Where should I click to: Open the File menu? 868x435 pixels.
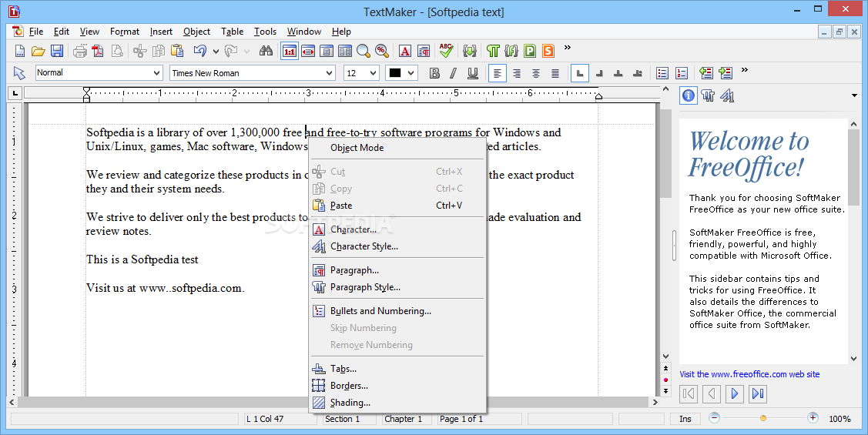click(36, 32)
